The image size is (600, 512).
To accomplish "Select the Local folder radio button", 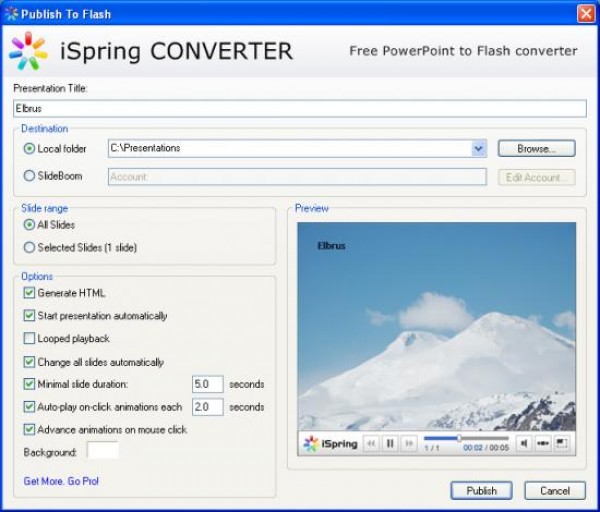I will tap(29, 148).
